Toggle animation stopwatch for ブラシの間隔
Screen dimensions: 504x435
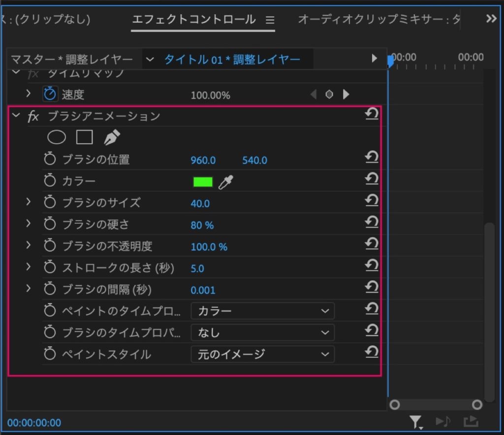50,289
